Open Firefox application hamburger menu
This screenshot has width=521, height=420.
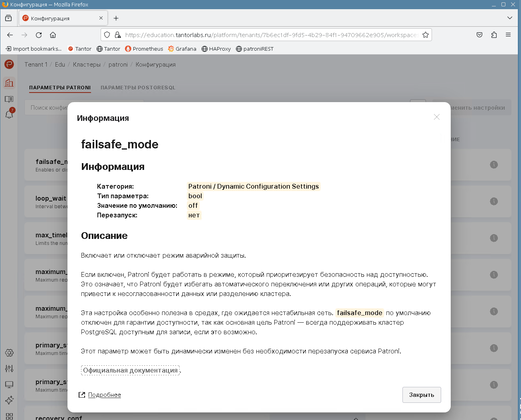point(508,35)
